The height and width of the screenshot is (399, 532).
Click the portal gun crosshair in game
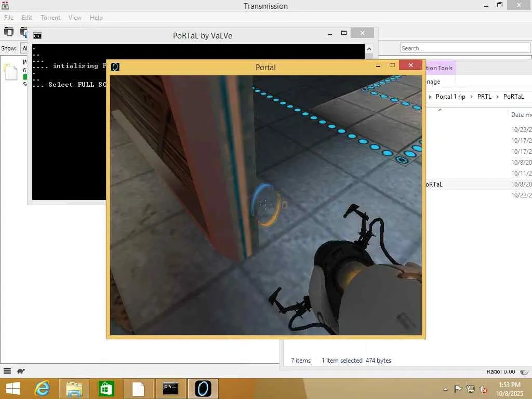pyautogui.click(x=265, y=205)
